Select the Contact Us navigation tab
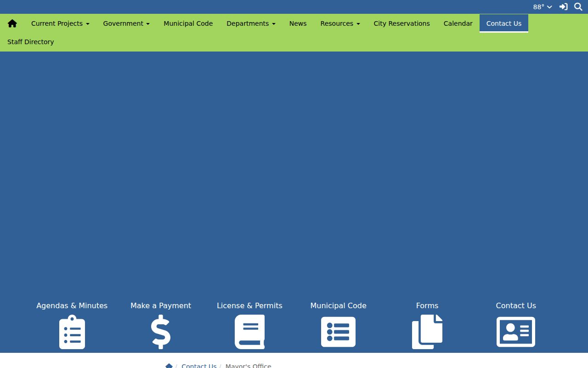588x368 pixels. [x=504, y=23]
